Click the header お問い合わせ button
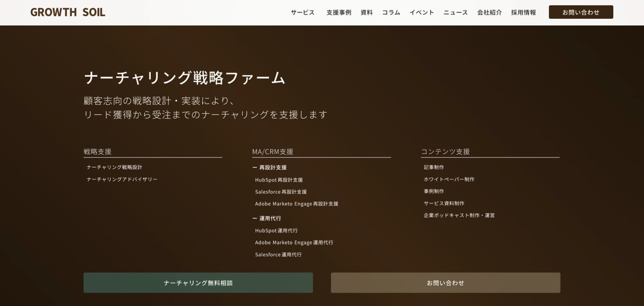 point(581,12)
